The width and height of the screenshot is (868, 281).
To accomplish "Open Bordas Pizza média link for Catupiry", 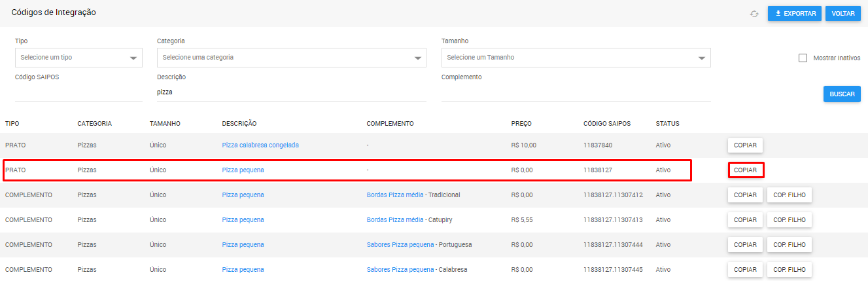I will [x=395, y=219].
